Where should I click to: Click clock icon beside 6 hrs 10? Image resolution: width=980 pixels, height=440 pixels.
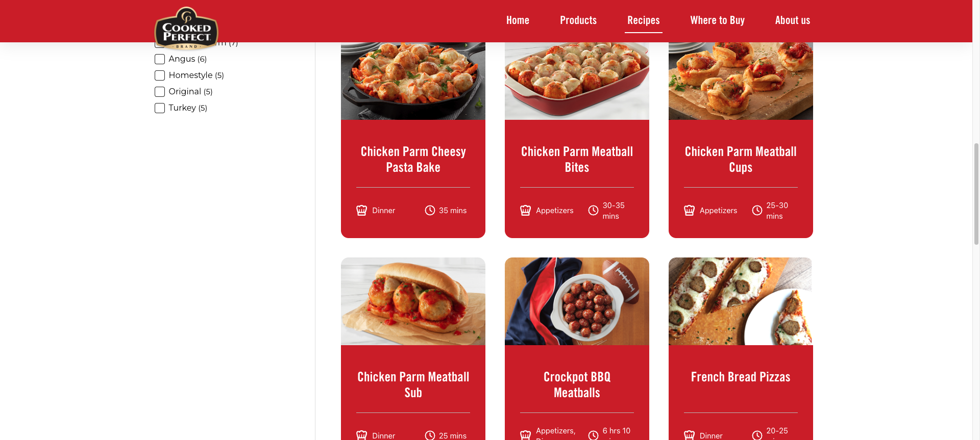tap(593, 435)
